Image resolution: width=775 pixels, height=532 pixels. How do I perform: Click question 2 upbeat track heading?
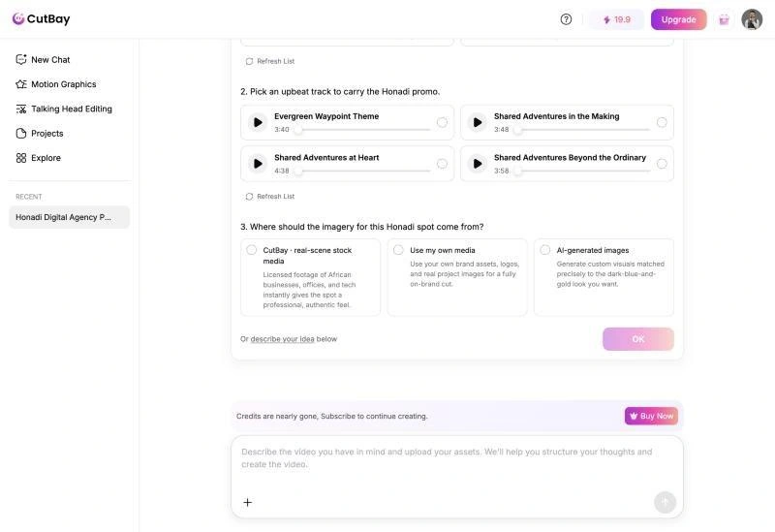(x=340, y=91)
